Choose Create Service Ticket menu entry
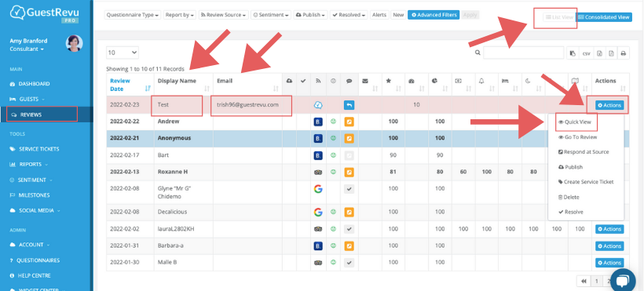This screenshot has height=291, width=644. (586, 182)
